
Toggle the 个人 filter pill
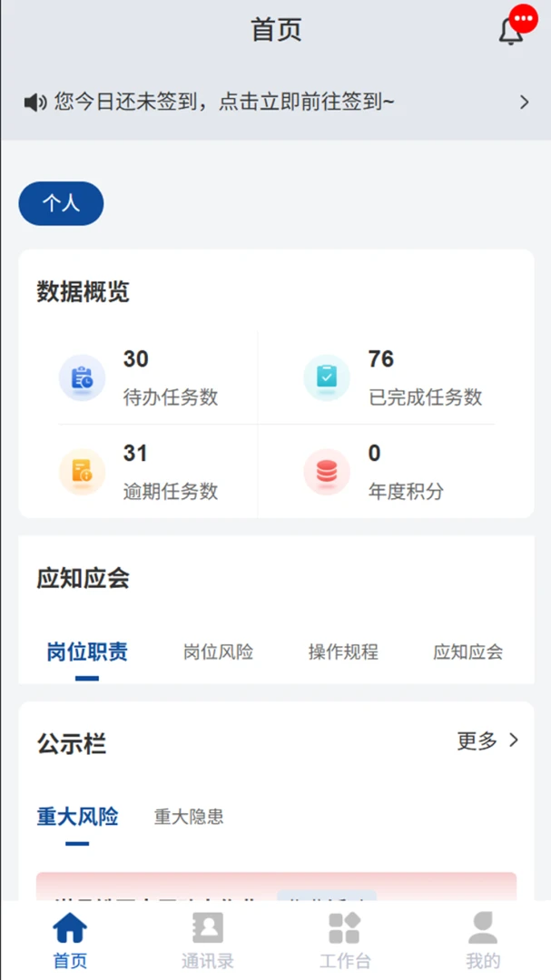(x=62, y=203)
